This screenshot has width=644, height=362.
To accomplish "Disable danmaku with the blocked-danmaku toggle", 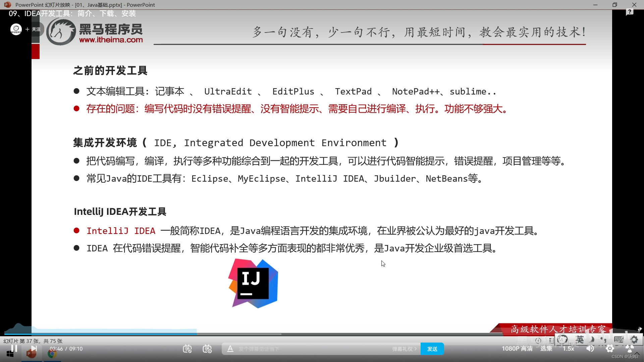I will (x=187, y=349).
